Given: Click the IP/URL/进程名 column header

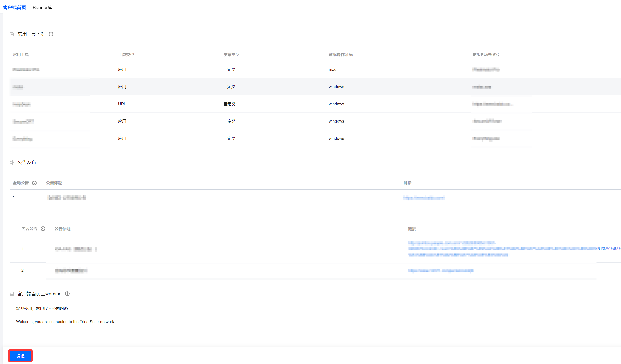Looking at the screenshot, I should click(x=486, y=54).
